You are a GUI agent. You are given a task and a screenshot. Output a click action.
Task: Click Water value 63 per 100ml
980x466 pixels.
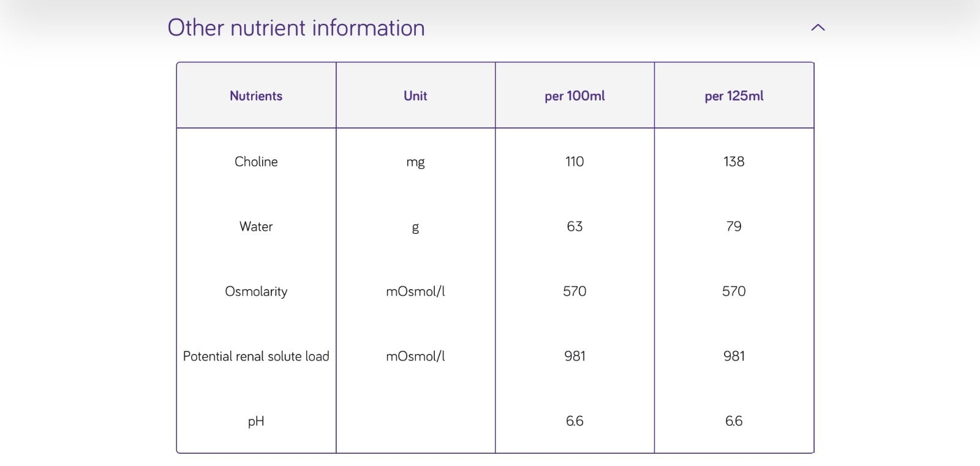click(575, 227)
